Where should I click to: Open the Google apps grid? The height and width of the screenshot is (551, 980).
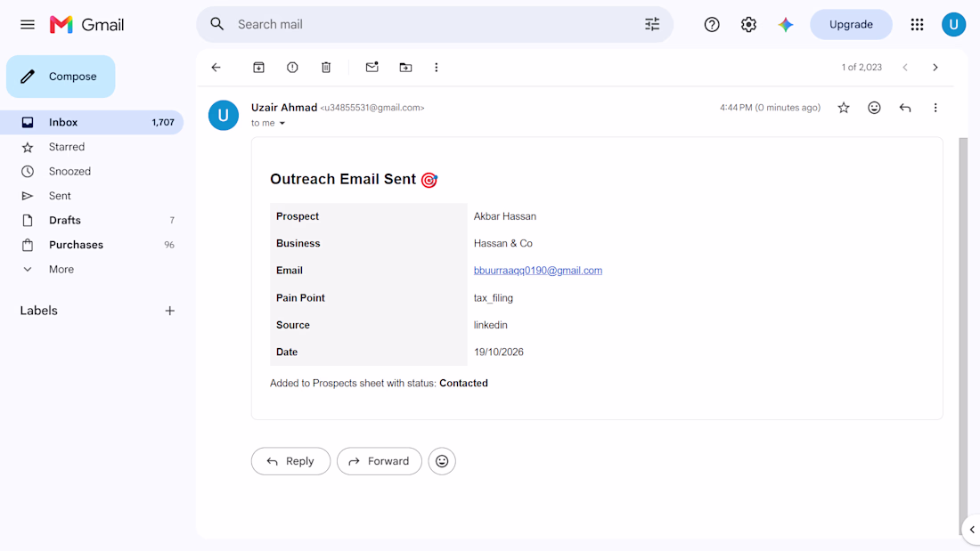(917, 24)
